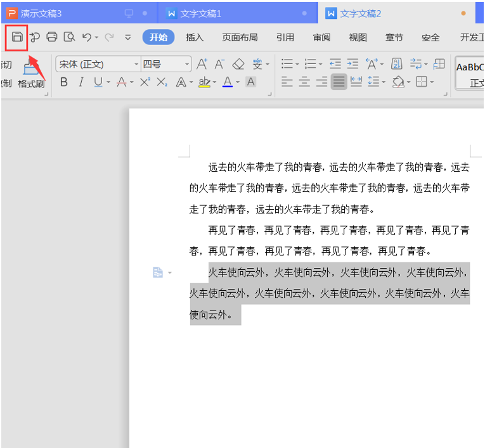This screenshot has width=485, height=448.
Task: Apply yellow text highlight color
Action: click(204, 82)
